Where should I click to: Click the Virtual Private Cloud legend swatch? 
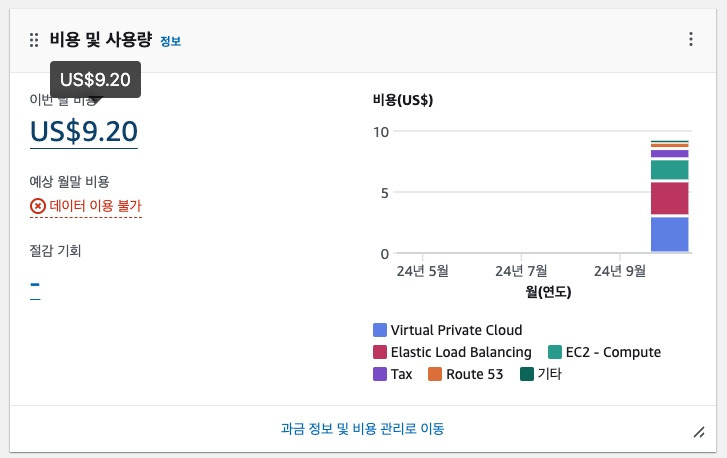point(380,330)
